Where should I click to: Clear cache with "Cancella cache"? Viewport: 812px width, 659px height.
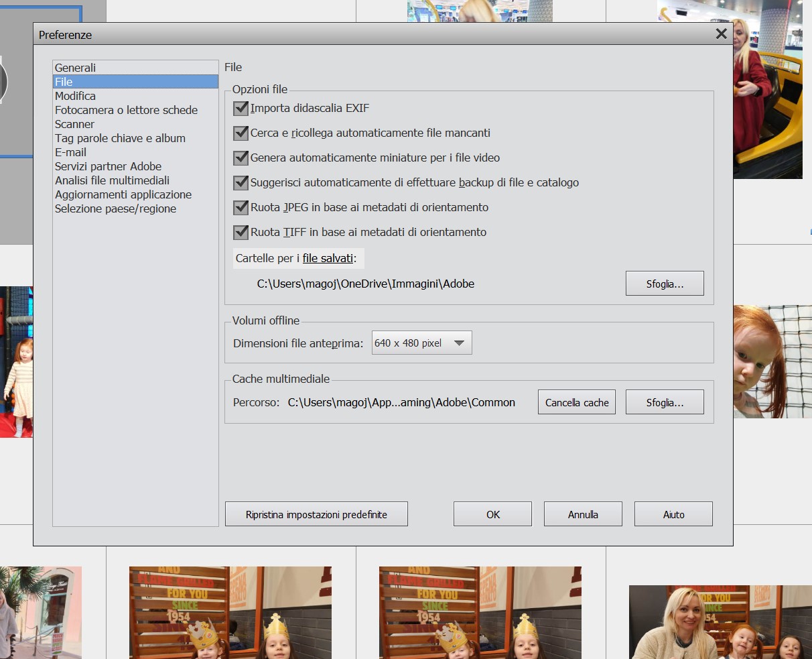576,402
